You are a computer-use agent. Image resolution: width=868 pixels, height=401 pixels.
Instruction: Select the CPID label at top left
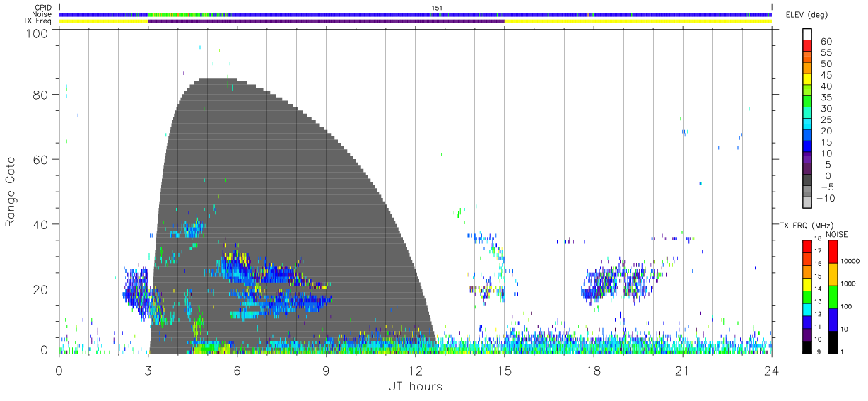click(x=42, y=8)
